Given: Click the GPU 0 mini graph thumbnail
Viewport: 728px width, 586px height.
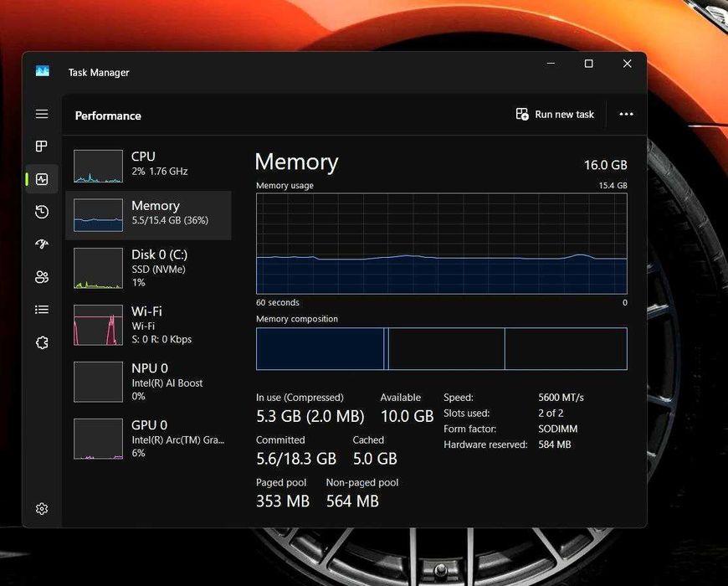Looking at the screenshot, I should (99, 439).
